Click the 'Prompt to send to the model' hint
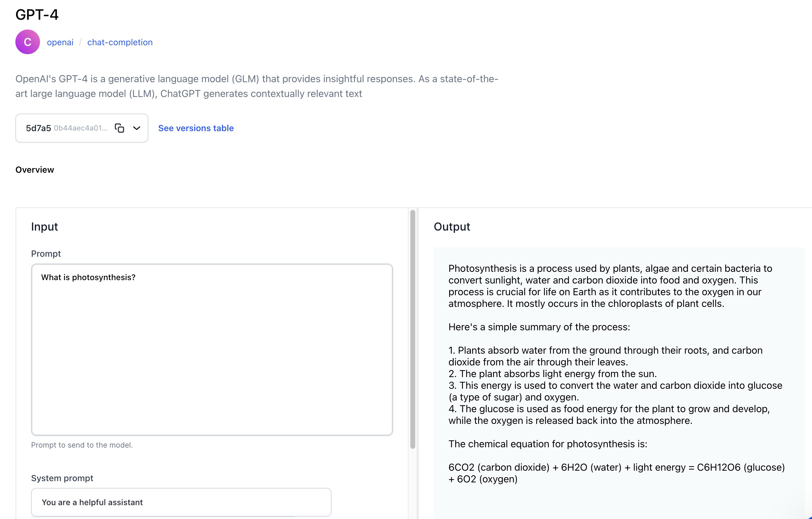Screen dimensions: 812x519 82,445
